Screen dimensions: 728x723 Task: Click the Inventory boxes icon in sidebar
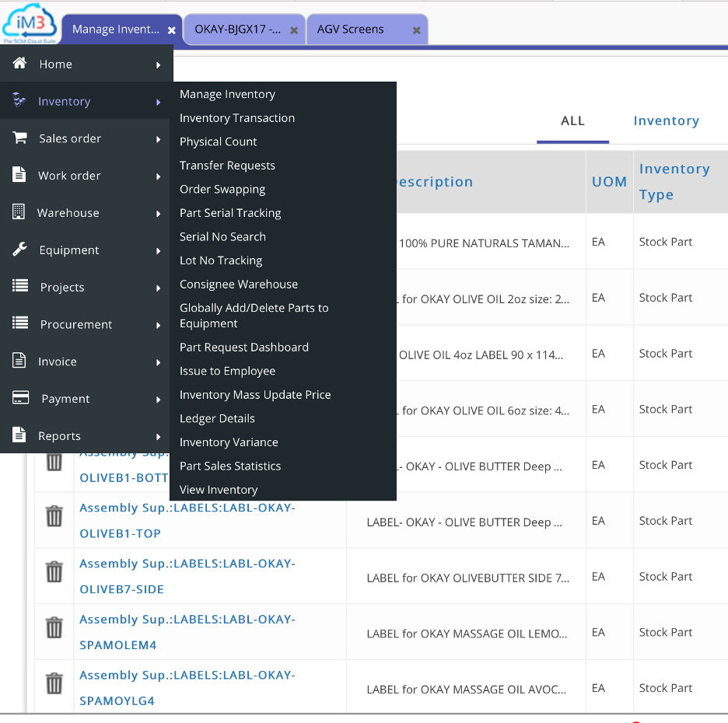coord(19,100)
